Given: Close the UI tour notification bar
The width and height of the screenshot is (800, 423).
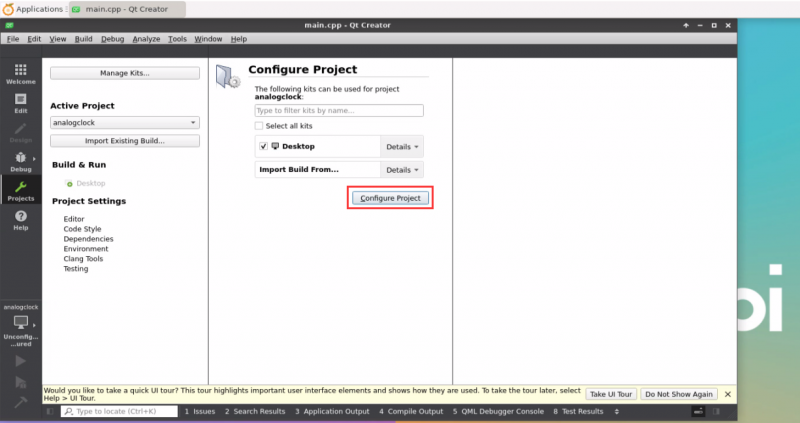Looking at the screenshot, I should (x=727, y=394).
